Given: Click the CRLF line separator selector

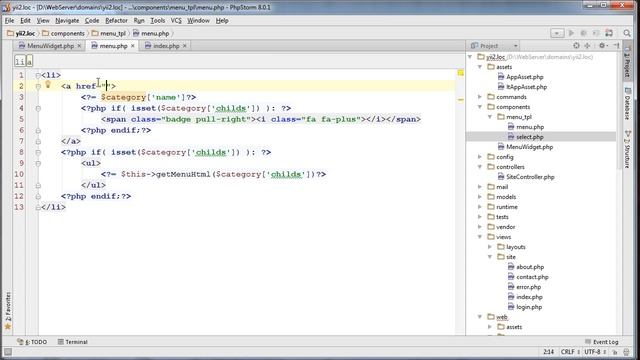Looking at the screenshot, I should (x=569, y=351).
